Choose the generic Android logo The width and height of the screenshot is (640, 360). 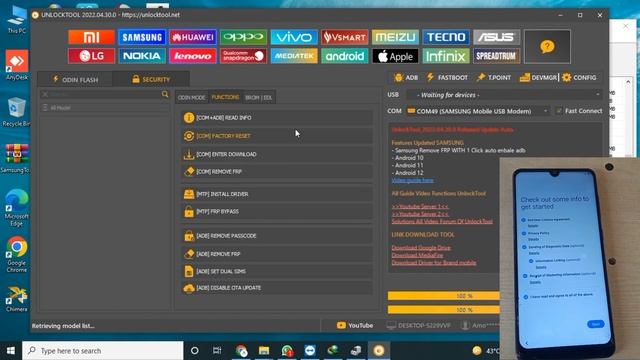point(344,56)
